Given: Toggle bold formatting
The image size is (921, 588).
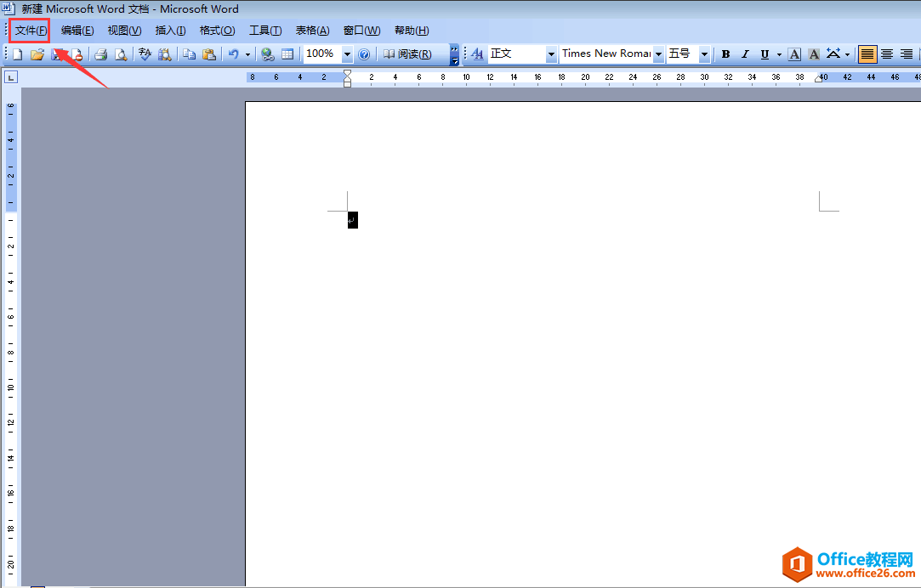Looking at the screenshot, I should pos(725,54).
